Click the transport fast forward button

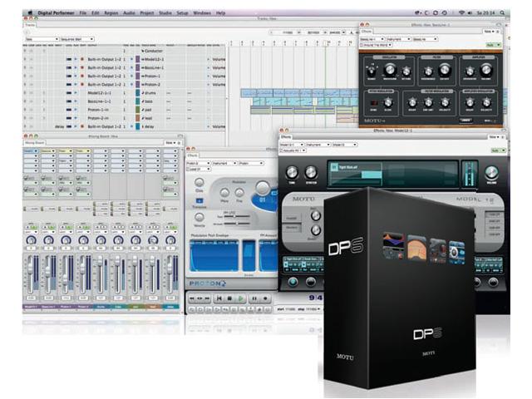[x=207, y=298]
